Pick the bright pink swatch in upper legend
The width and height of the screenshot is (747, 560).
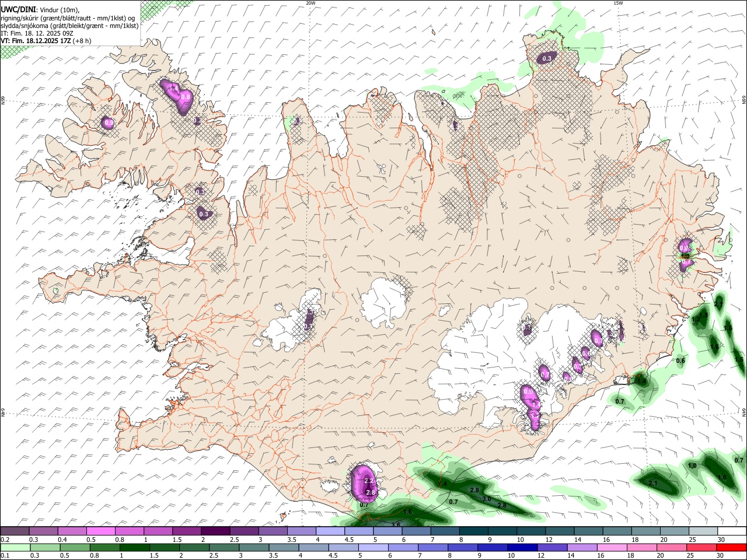pyautogui.click(x=101, y=531)
